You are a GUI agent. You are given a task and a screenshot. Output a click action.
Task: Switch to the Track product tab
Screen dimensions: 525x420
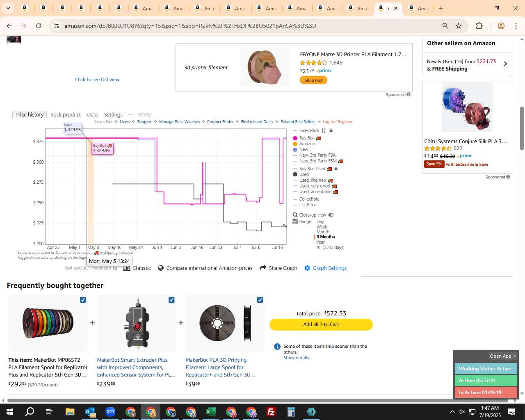tap(65, 114)
